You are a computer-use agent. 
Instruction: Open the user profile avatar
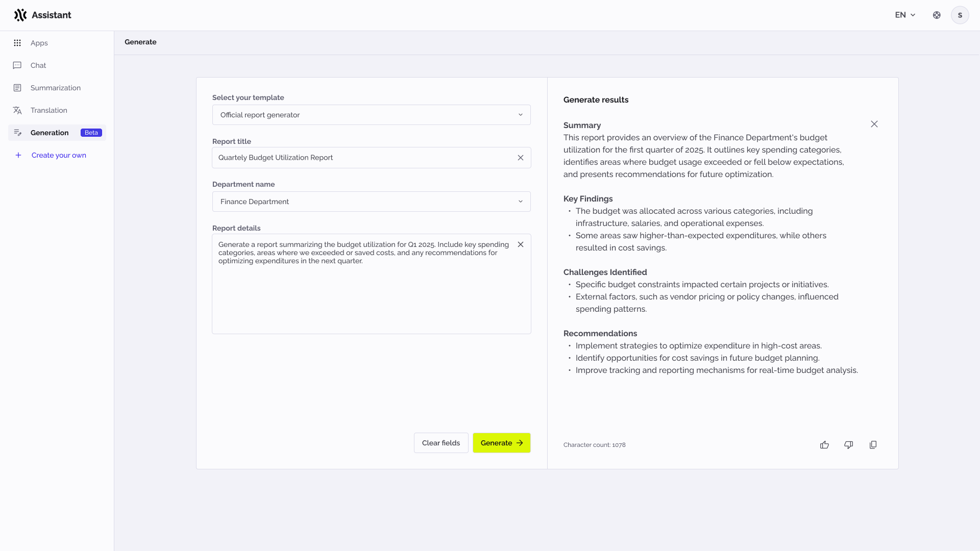click(x=960, y=15)
